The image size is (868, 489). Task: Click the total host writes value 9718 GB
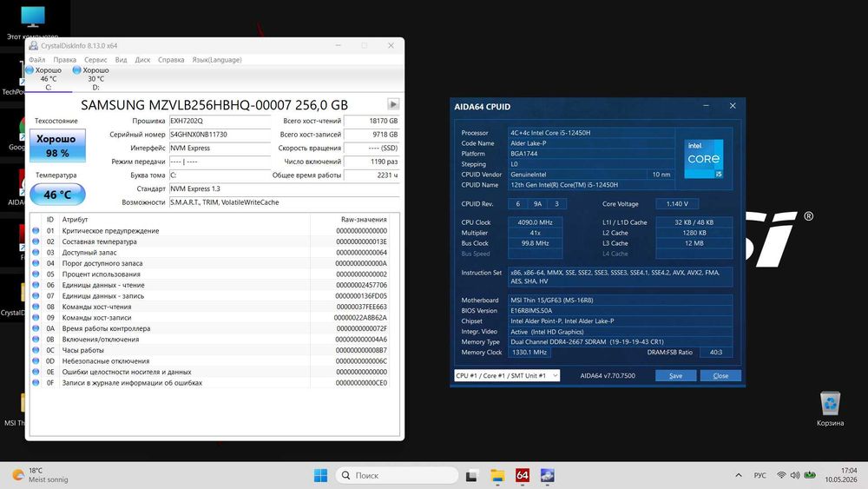point(372,135)
